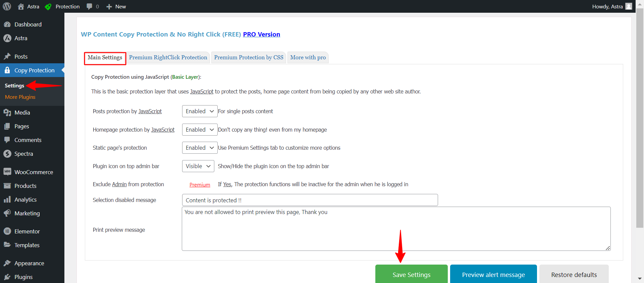Click the red Premium link
This screenshot has width=644, height=283.
(200, 185)
